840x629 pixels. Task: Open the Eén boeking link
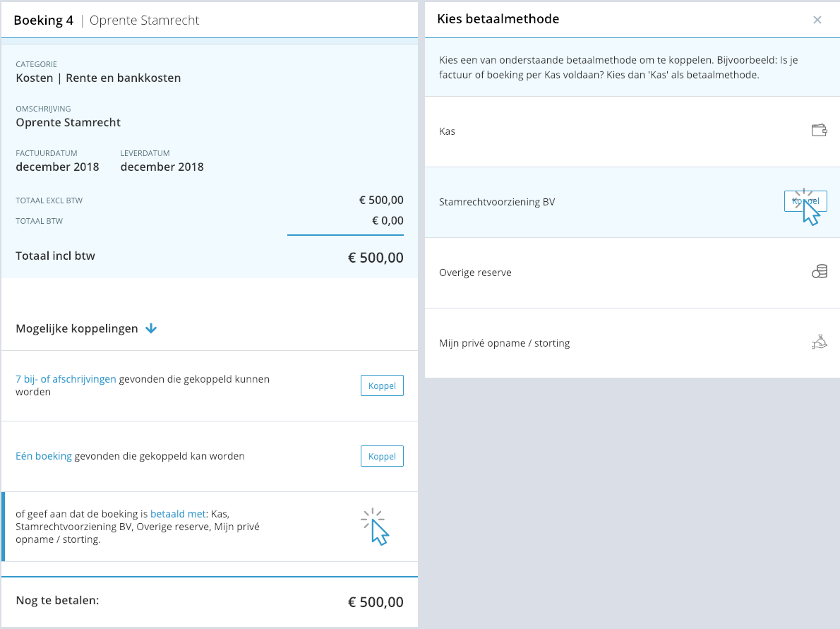tap(43, 456)
